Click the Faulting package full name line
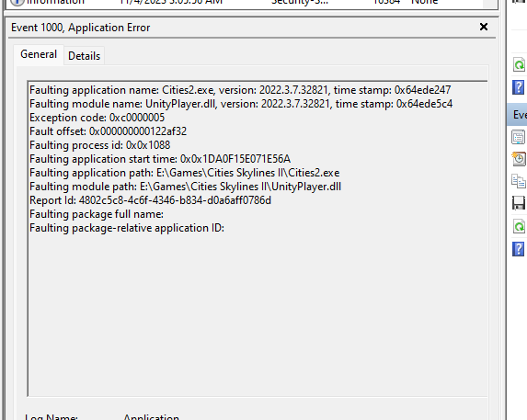This screenshot has height=420, width=527. [97, 214]
